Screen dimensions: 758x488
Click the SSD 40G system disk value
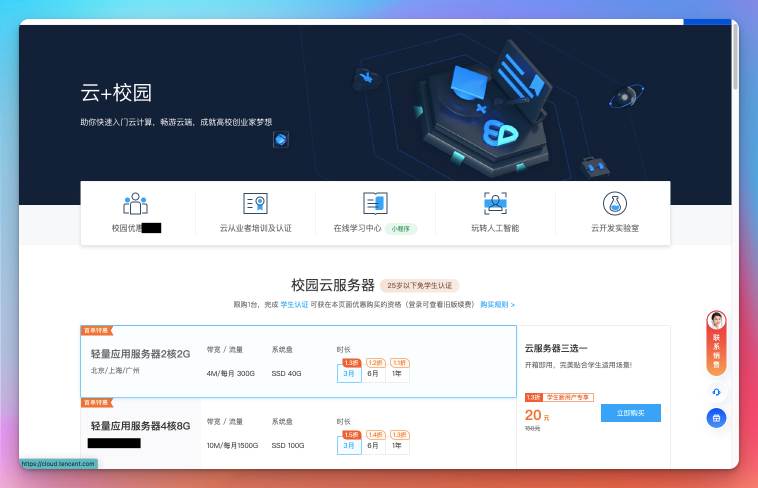[x=286, y=373]
